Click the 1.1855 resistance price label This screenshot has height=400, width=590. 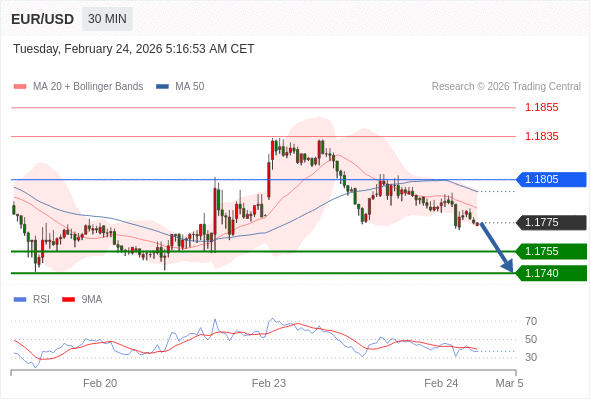pos(541,108)
